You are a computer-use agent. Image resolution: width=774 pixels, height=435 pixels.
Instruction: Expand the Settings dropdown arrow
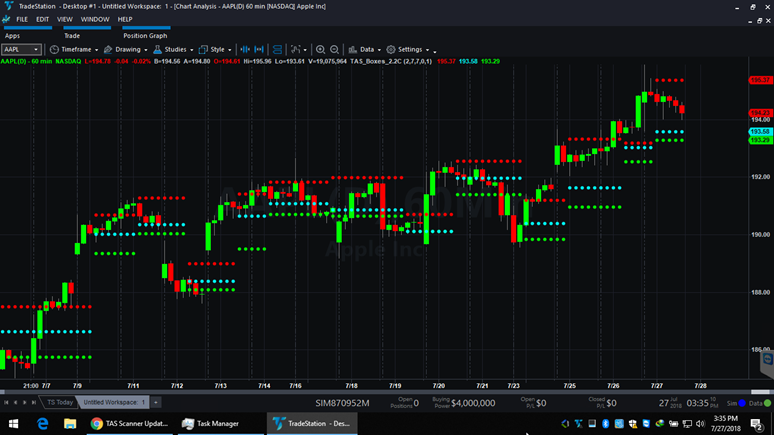point(427,50)
